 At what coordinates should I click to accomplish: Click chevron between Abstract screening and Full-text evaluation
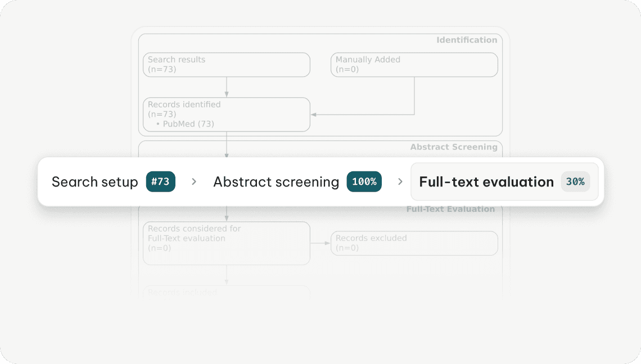click(x=400, y=182)
